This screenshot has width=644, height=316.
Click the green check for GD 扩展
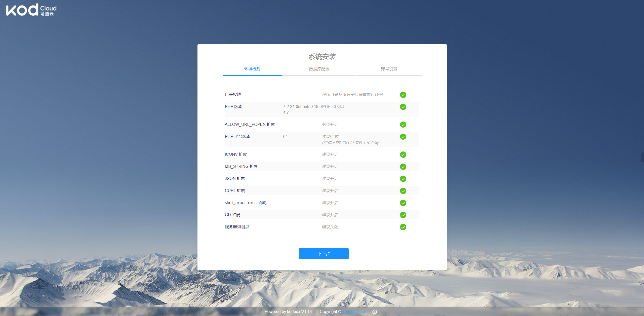click(x=403, y=215)
